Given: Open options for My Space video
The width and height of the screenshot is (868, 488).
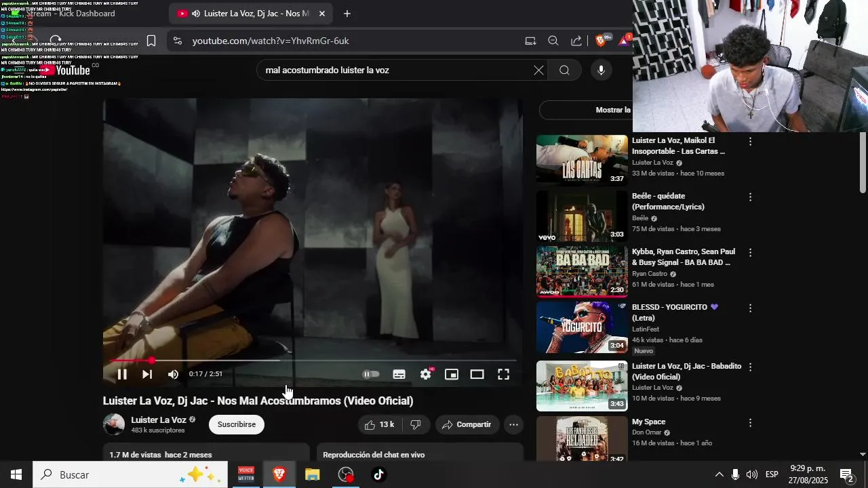Looking at the screenshot, I should coord(750,422).
